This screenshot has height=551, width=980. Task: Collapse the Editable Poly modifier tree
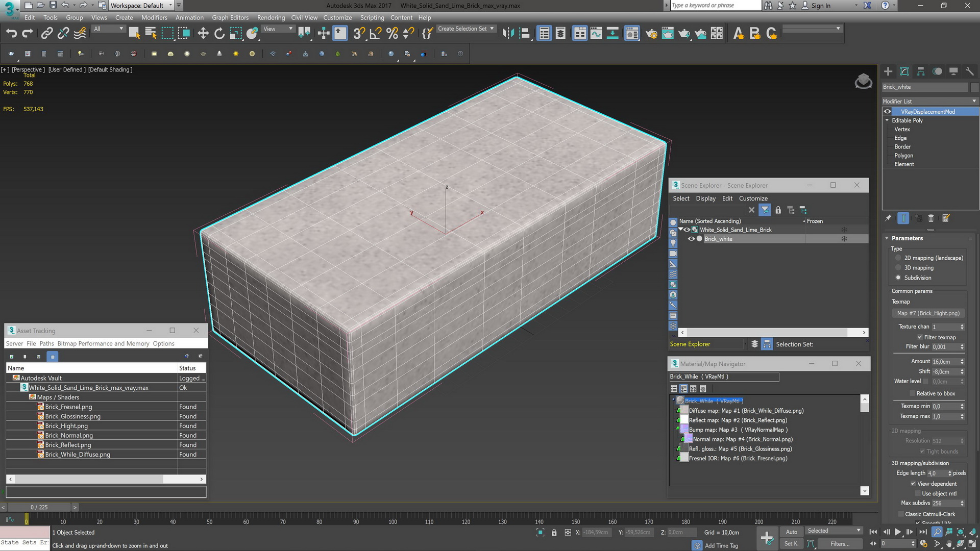click(887, 120)
